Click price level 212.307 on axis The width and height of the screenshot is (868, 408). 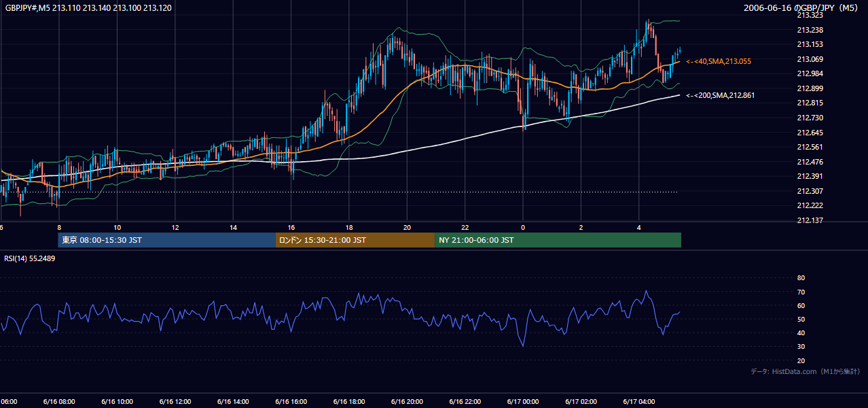coord(810,191)
